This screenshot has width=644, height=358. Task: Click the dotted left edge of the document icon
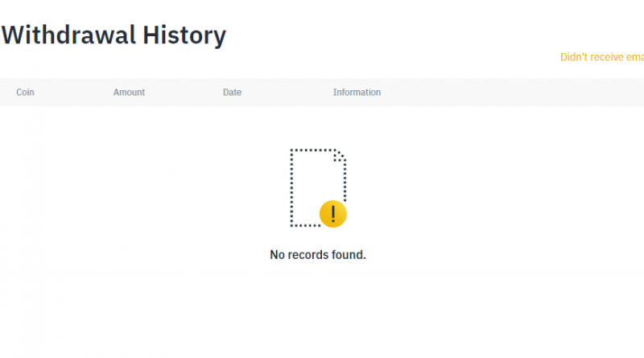point(291,187)
